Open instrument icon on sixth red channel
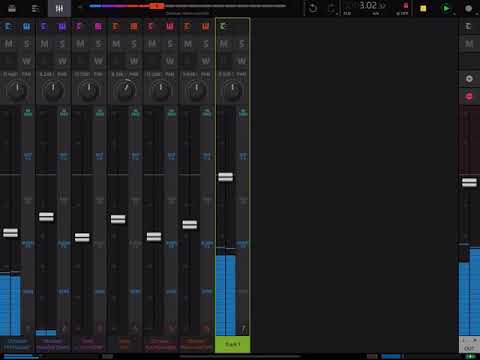Screen dimensions: 480x360 click(x=206, y=27)
